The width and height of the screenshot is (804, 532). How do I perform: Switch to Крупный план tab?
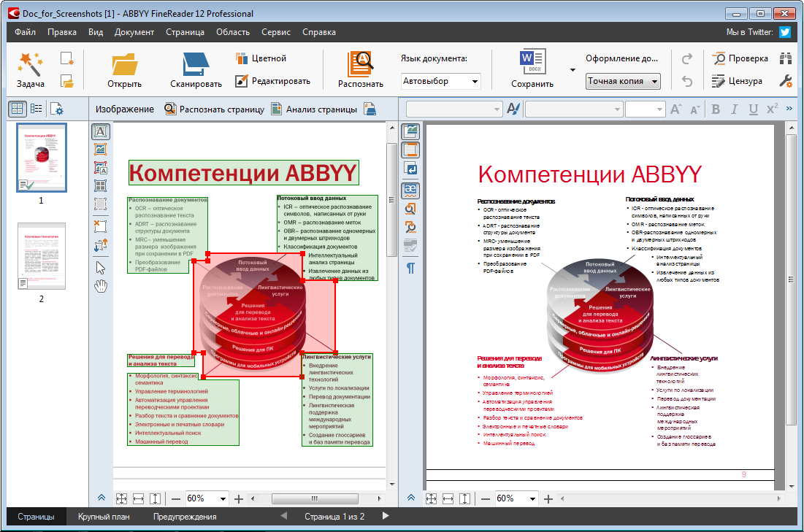[104, 517]
